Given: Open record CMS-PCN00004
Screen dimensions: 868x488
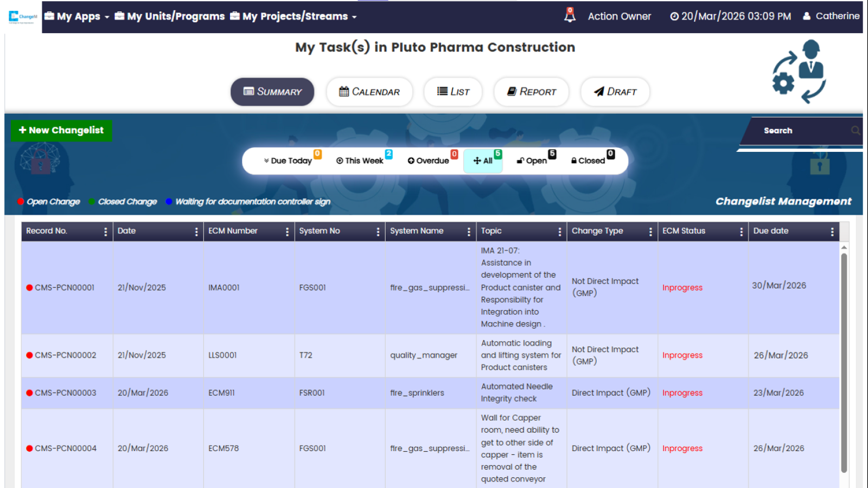Looking at the screenshot, I should point(66,448).
